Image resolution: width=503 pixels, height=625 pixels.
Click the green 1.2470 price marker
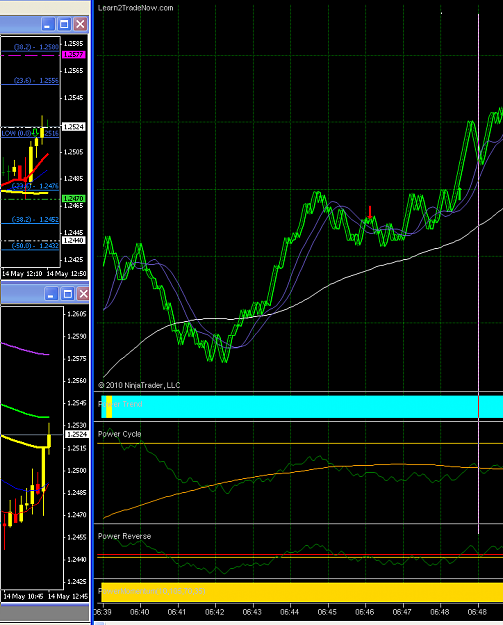coord(74,198)
